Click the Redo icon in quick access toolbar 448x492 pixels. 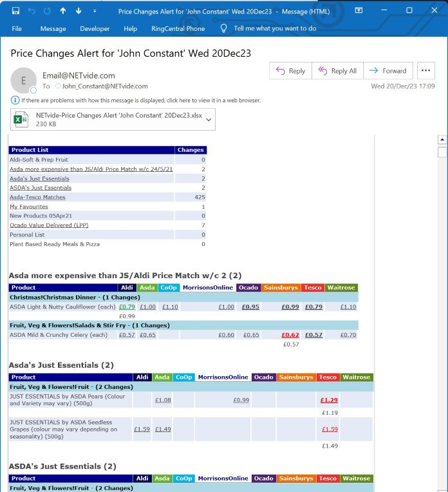(47, 11)
